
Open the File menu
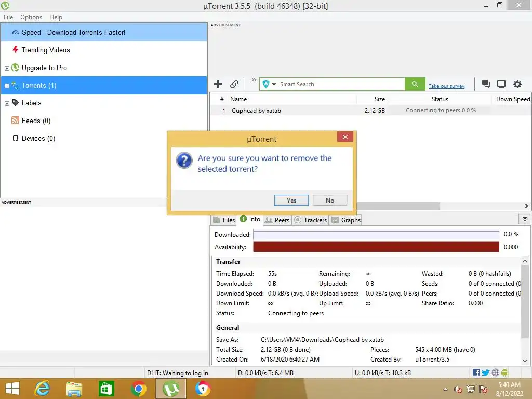pyautogui.click(x=8, y=17)
